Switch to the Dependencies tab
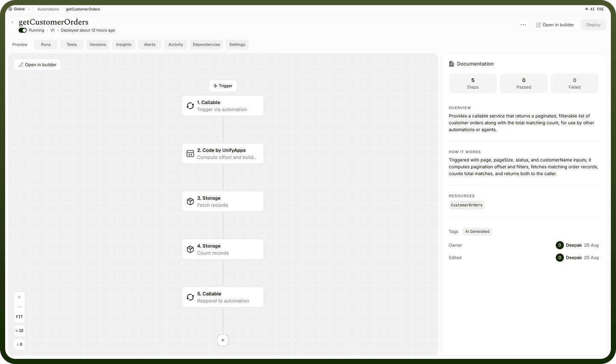 tap(206, 44)
